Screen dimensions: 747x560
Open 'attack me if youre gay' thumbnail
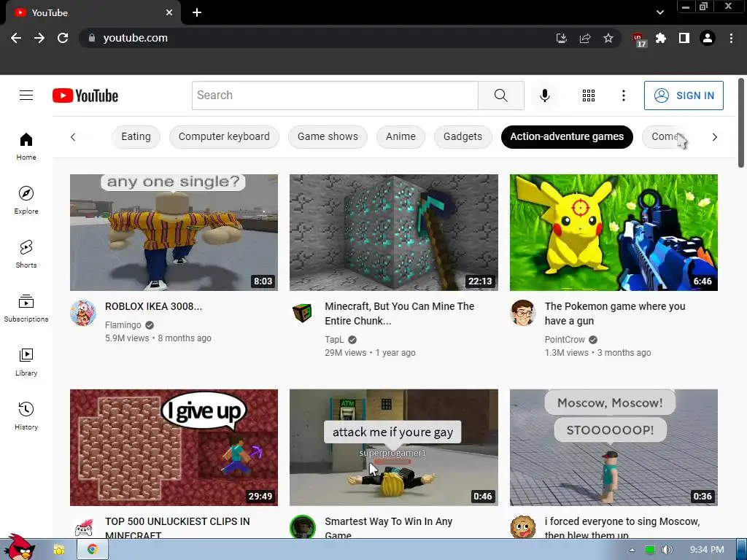393,447
